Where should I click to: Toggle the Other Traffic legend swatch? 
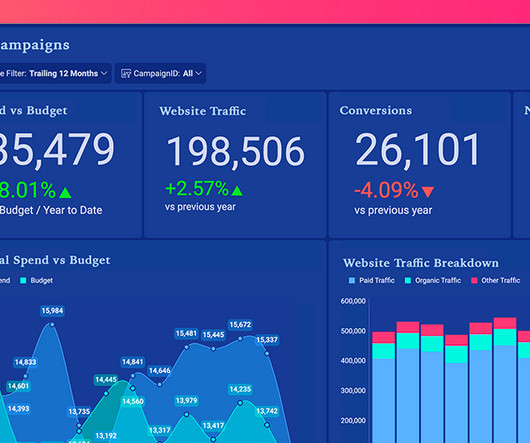point(474,280)
